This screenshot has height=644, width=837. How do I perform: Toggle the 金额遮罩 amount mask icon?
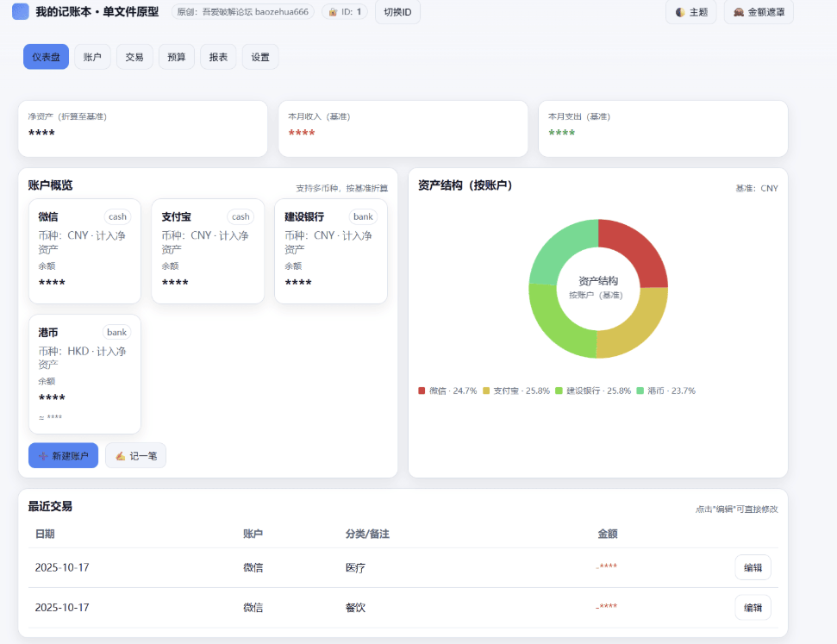pyautogui.click(x=738, y=13)
